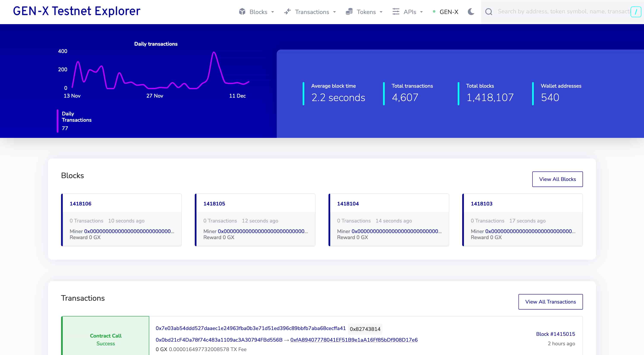Open sender address 0x0bd21cF4Da78...
The height and width of the screenshot is (355, 644).
(x=219, y=340)
